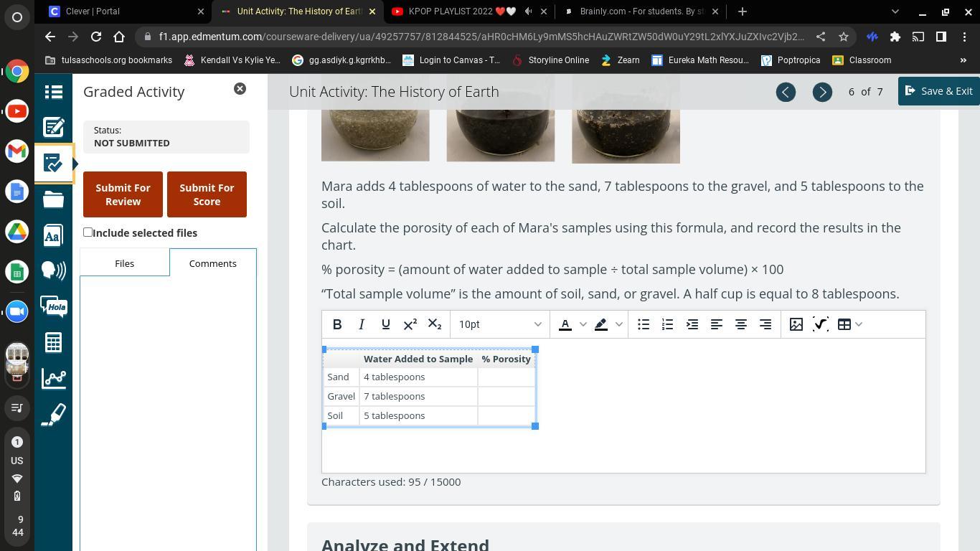Open the text color dropdown arrow
The width and height of the screenshot is (980, 551).
(x=583, y=324)
